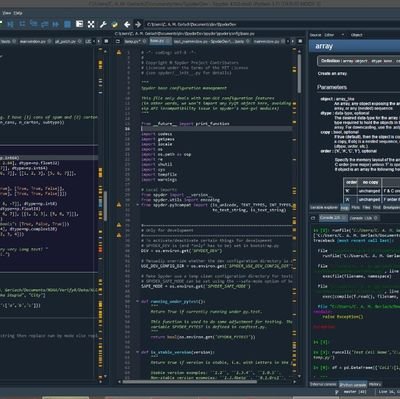Switch to the Variable explorer tab
The height and width of the screenshot is (399, 400).
(x=323, y=207)
